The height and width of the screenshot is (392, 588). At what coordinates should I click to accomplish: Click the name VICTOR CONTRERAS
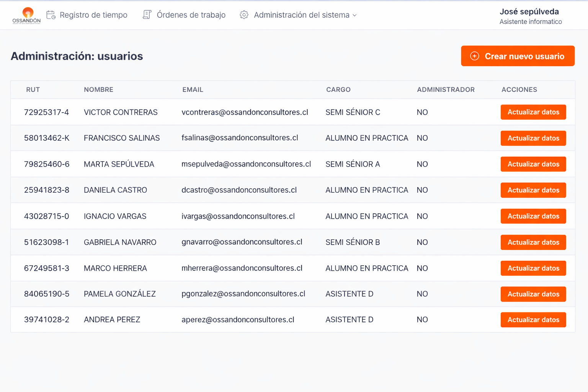[121, 112]
